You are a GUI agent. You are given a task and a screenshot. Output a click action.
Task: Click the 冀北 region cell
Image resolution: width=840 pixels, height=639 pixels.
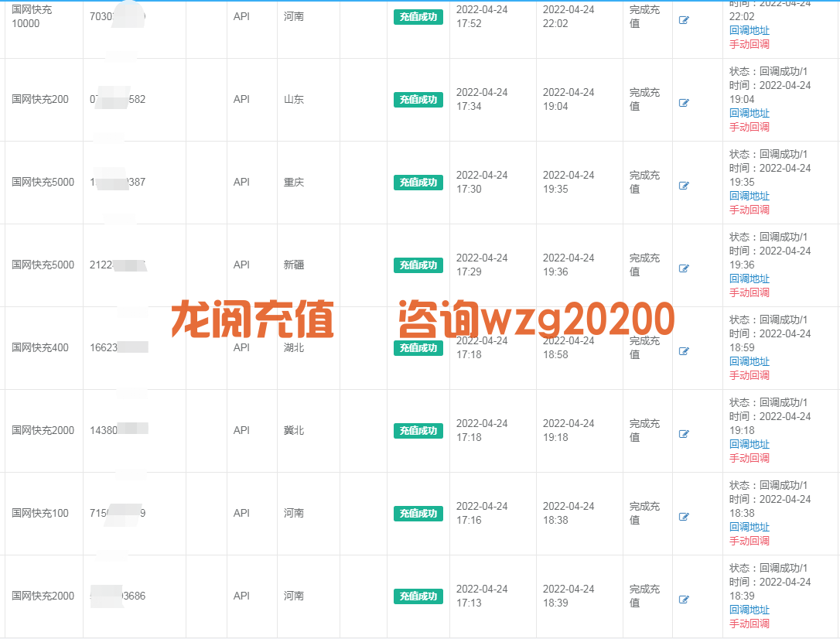[294, 430]
